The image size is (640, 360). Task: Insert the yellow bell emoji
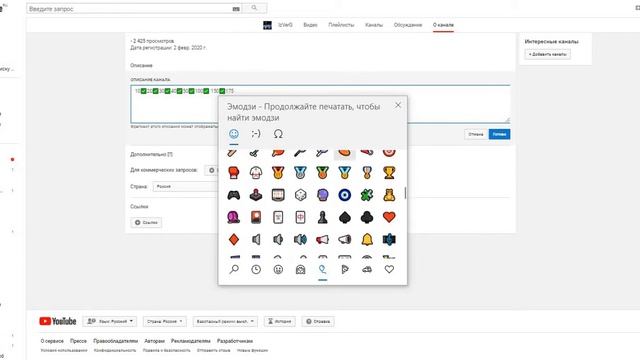click(x=367, y=239)
